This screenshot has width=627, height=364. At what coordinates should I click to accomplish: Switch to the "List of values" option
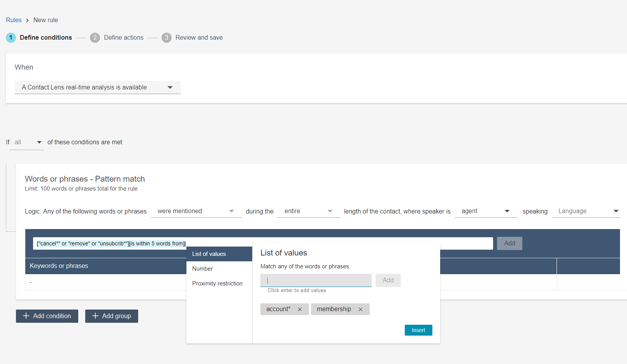click(209, 254)
